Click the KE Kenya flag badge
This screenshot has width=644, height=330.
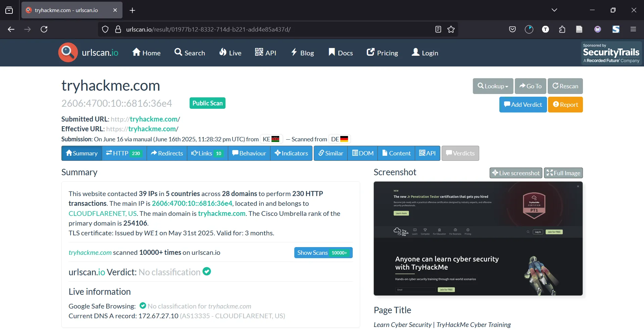(271, 139)
